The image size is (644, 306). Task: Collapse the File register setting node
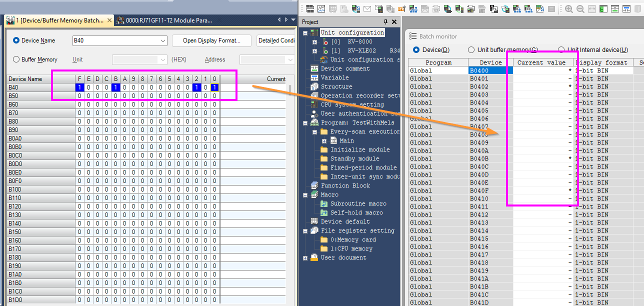(x=305, y=230)
